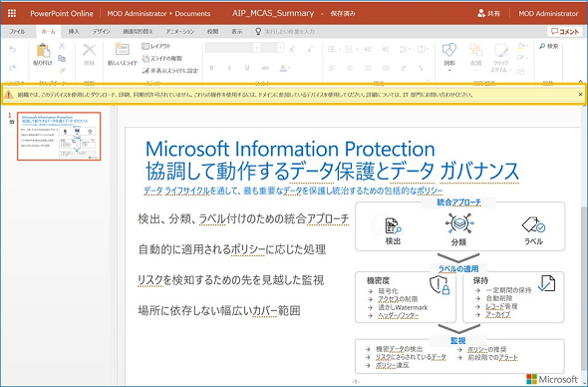Toggle Strikethrough formatting

point(265,68)
